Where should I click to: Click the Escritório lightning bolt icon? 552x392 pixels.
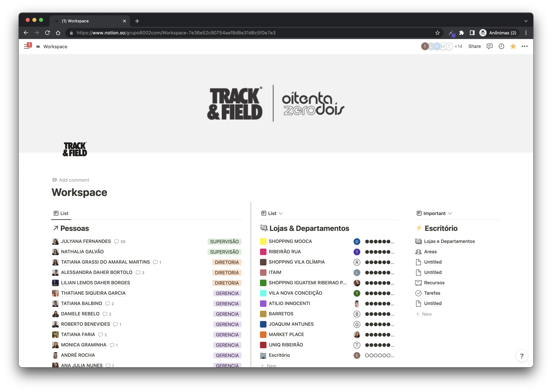(419, 228)
